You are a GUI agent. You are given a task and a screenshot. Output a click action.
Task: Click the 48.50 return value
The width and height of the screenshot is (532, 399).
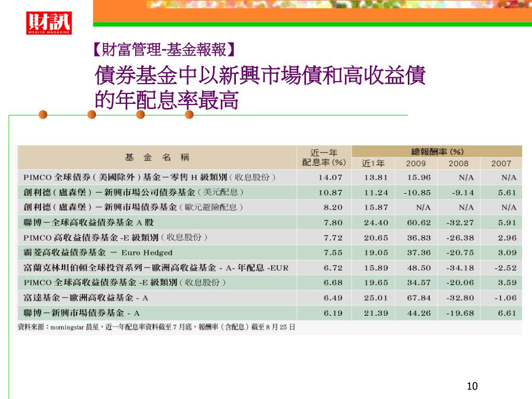coord(419,268)
